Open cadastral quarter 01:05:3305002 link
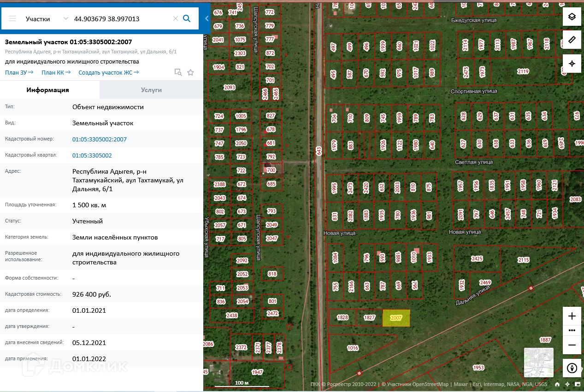 [x=92, y=156]
